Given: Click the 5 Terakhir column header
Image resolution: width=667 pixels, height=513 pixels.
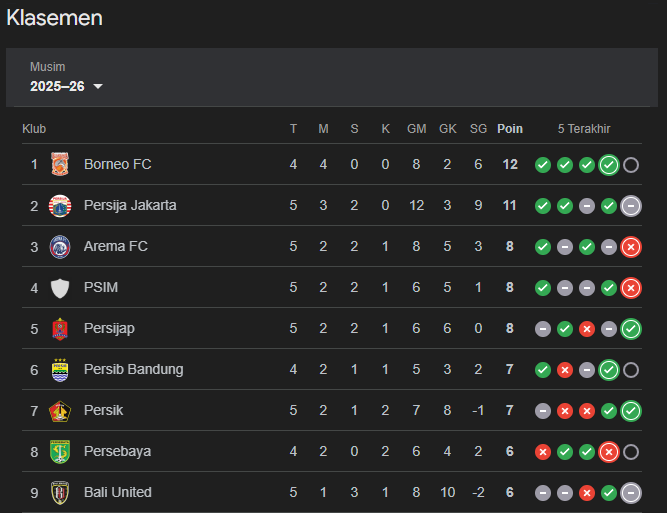Looking at the screenshot, I should tap(584, 129).
